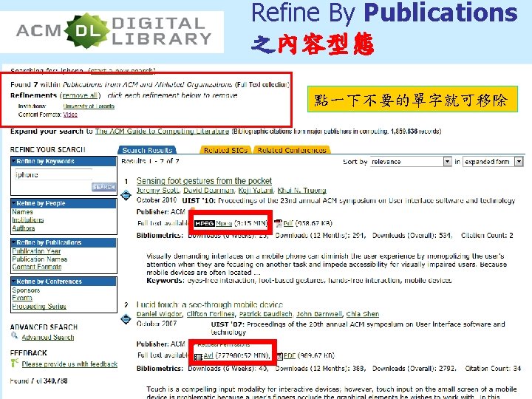Viewport: 532px width, 399px height.
Task: Click the Advanced Search magnifier icon
Action: pyautogui.click(x=15, y=336)
